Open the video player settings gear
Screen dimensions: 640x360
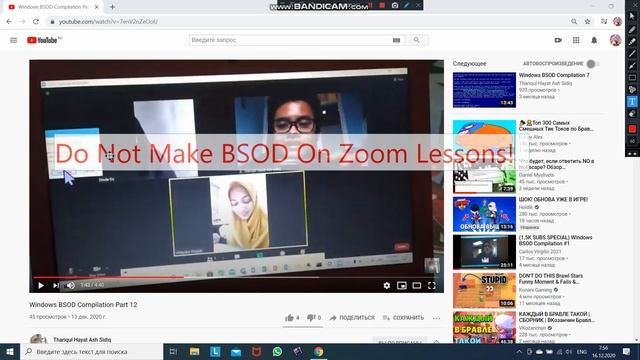point(387,285)
